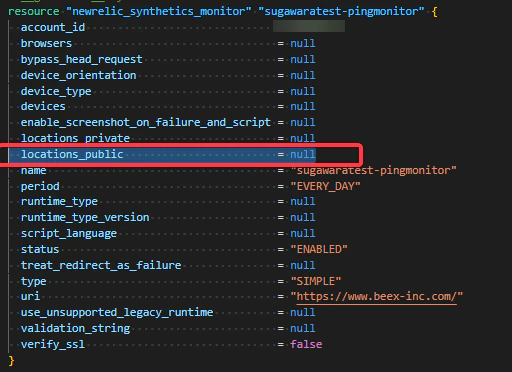Open the https://www.beex-inc.com/ link

click(377, 296)
